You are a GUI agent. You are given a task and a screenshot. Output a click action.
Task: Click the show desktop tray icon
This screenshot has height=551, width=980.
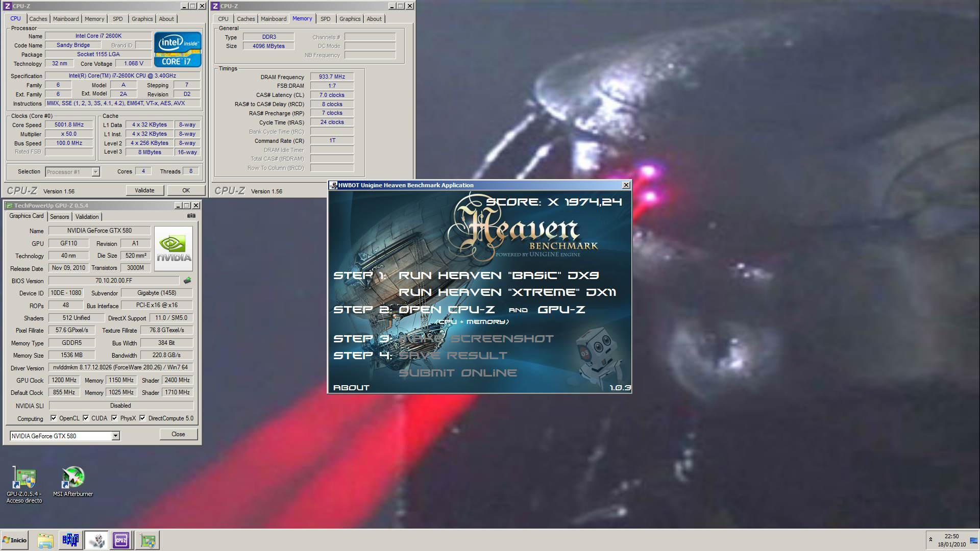coord(973,540)
